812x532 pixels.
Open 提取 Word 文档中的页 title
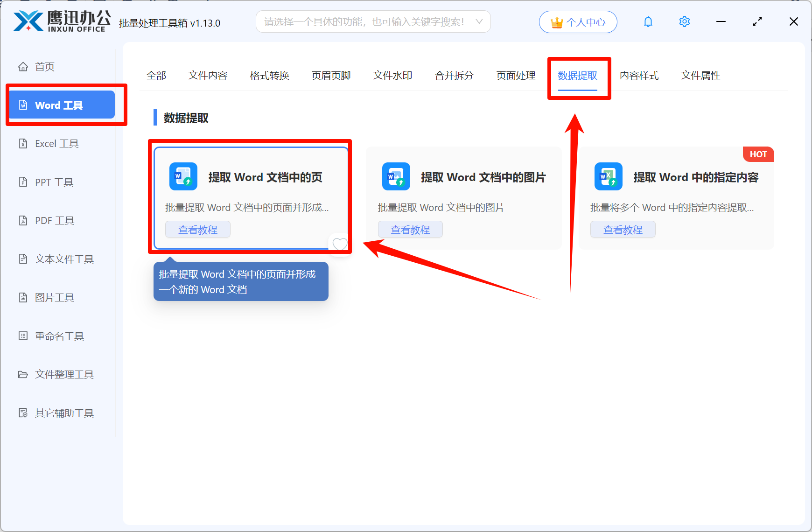pyautogui.click(x=265, y=177)
